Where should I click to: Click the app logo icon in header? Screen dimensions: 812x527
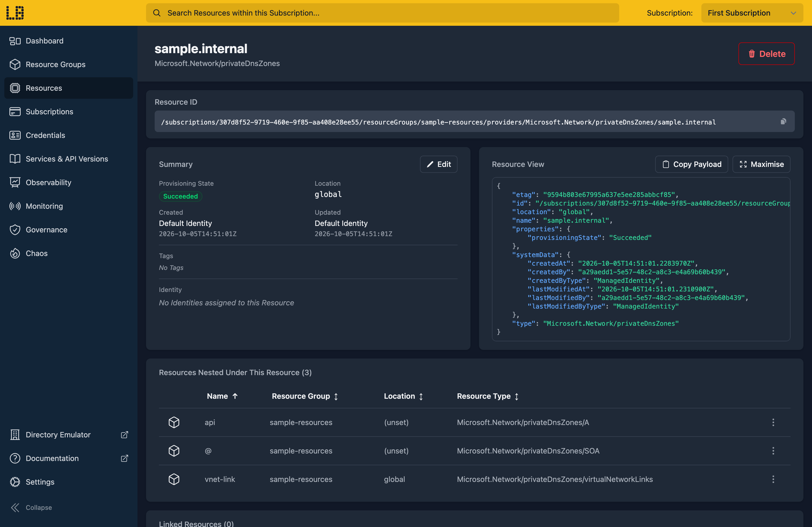tap(15, 13)
